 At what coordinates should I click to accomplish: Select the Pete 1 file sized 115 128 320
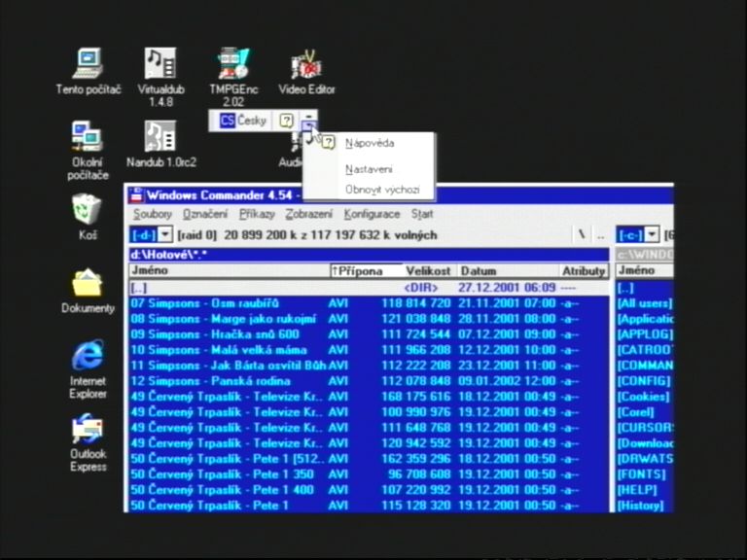(x=369, y=506)
